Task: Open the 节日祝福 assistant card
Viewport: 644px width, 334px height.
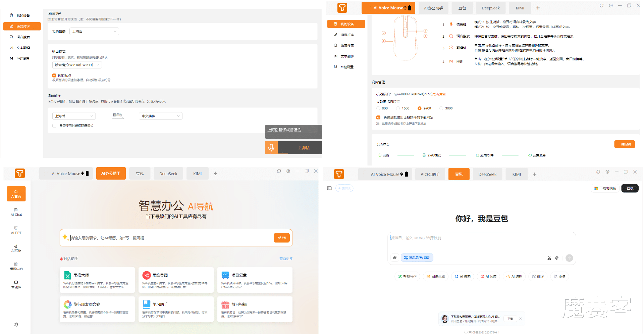Action: [255, 309]
